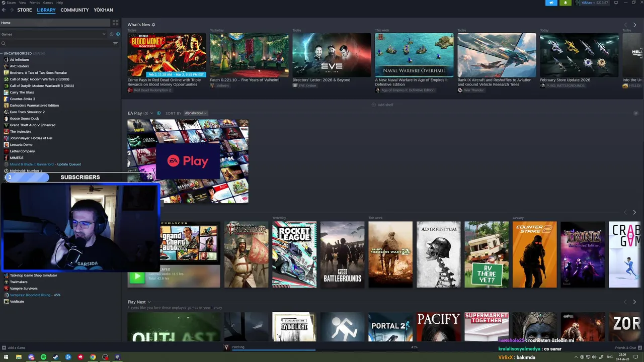Open the Friends menu

(x=35, y=3)
